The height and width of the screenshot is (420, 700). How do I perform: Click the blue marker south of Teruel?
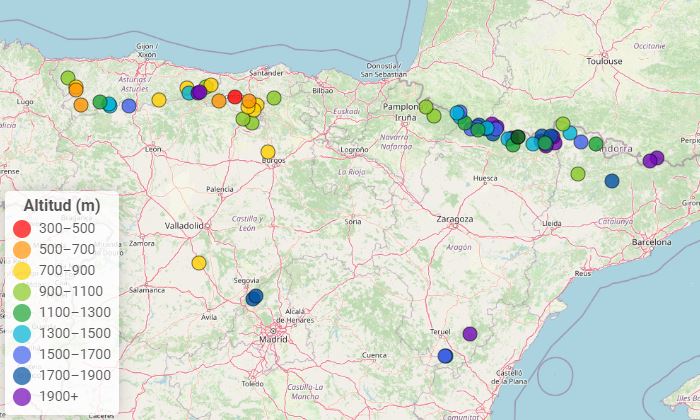(x=446, y=356)
